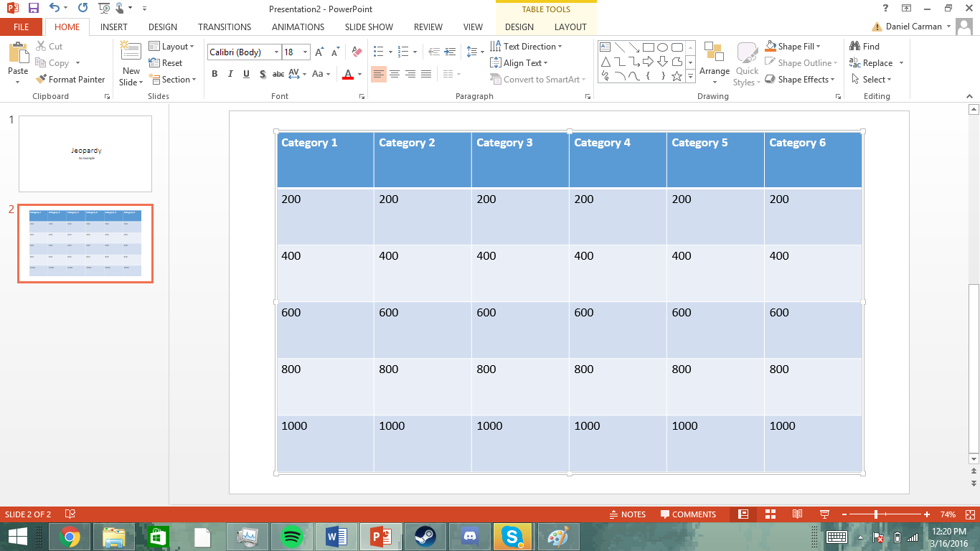Switch to the INSERT ribbon tab
This screenshot has width=980, height=551.
(x=114, y=27)
